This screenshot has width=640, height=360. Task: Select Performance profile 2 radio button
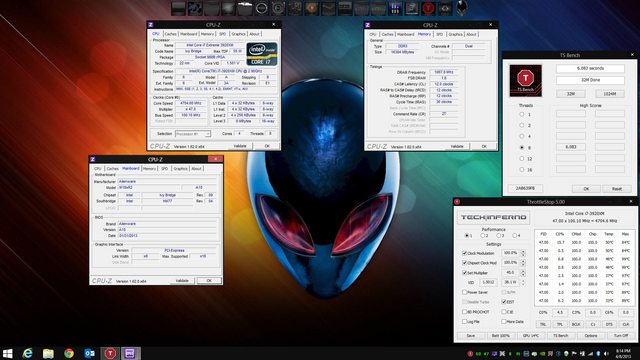pos(483,236)
